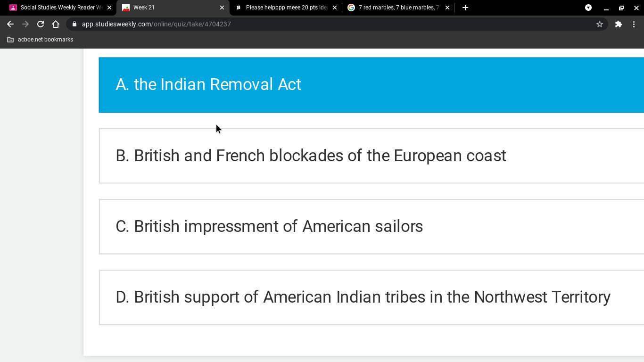Select answer D about Northwest Territory tribes
Screen dimensions: 644x362
(x=371, y=297)
